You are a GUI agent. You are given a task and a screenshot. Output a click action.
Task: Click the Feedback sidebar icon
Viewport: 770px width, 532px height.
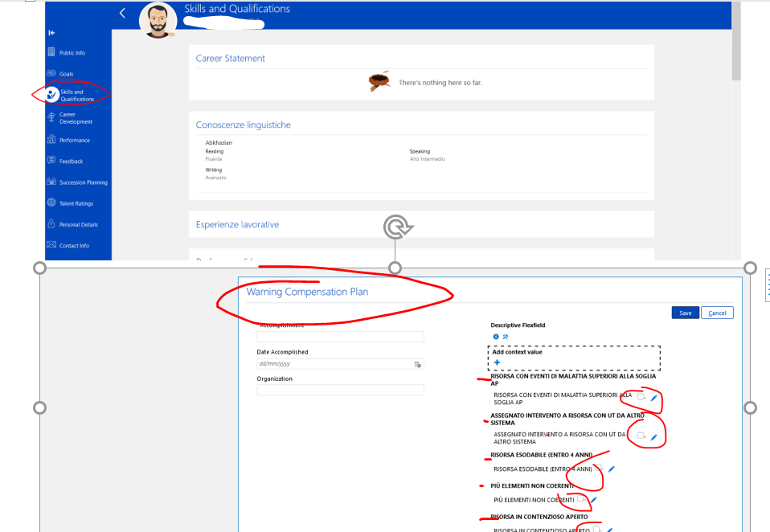tap(51, 161)
